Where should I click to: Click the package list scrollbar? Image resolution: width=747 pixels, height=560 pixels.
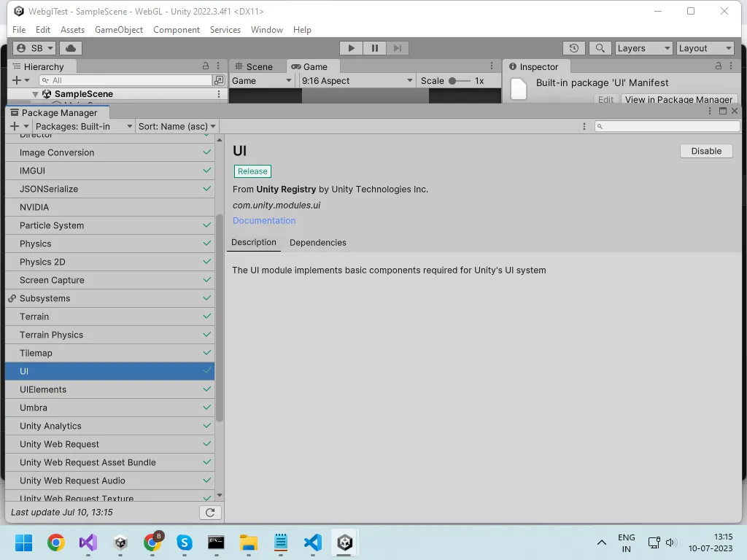[219, 318]
